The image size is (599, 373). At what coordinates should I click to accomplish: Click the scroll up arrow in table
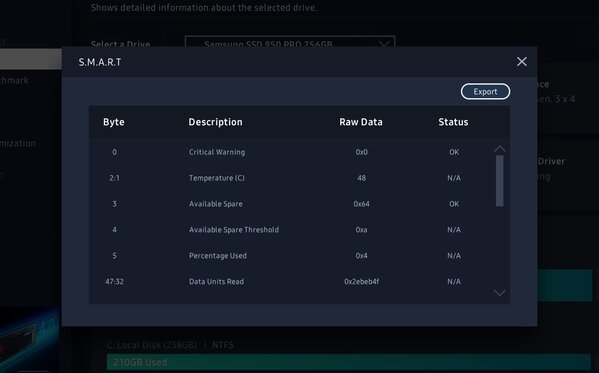(499, 149)
